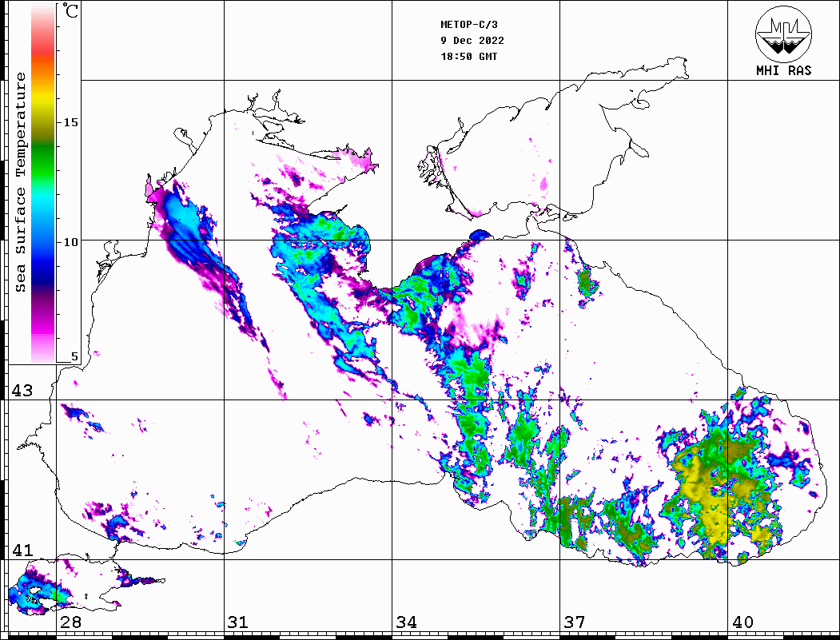840x640 pixels.
Task: Click the 15 tick label on color scale
Action: click(70, 122)
